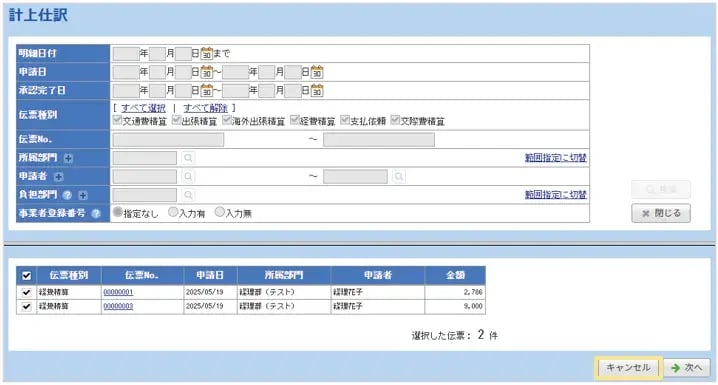This screenshot has height=385, width=718.
Task: Click search magnifier for 負担部門 field
Action: 188,195
